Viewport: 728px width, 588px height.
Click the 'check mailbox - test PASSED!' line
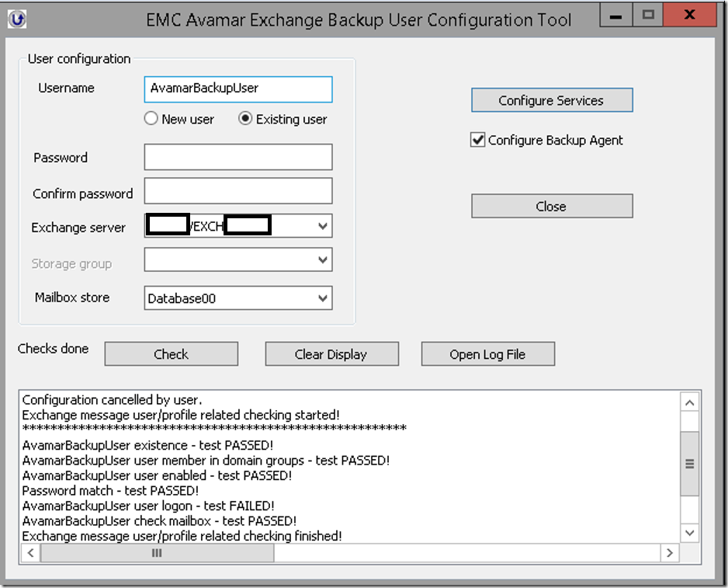click(x=159, y=521)
